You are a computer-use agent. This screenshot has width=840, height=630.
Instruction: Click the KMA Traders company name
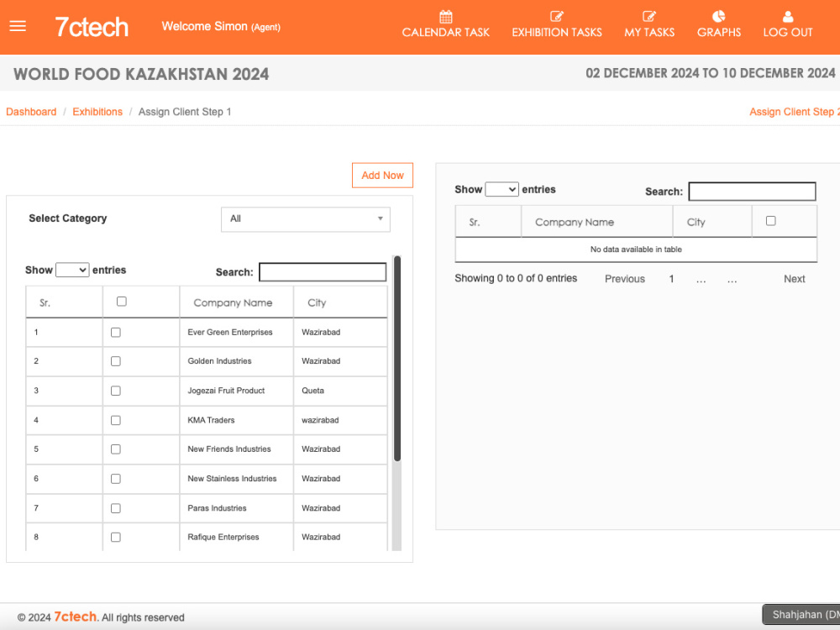click(x=211, y=420)
